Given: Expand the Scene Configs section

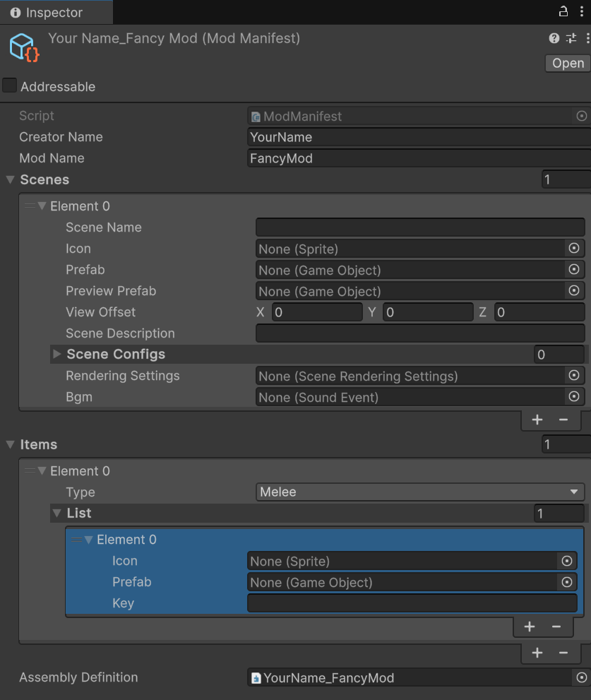Looking at the screenshot, I should (57, 354).
